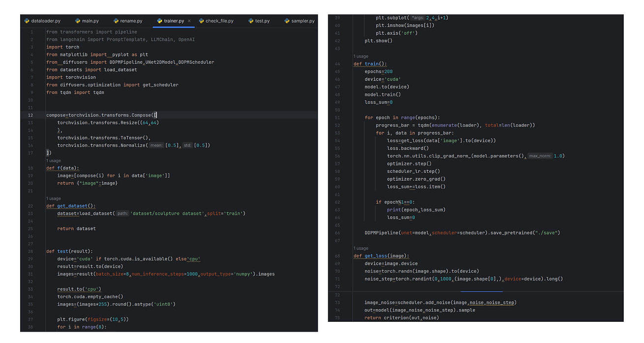The image size is (644, 343).
Task: Click the Python icon on sampler.py tab
Action: 287,21
